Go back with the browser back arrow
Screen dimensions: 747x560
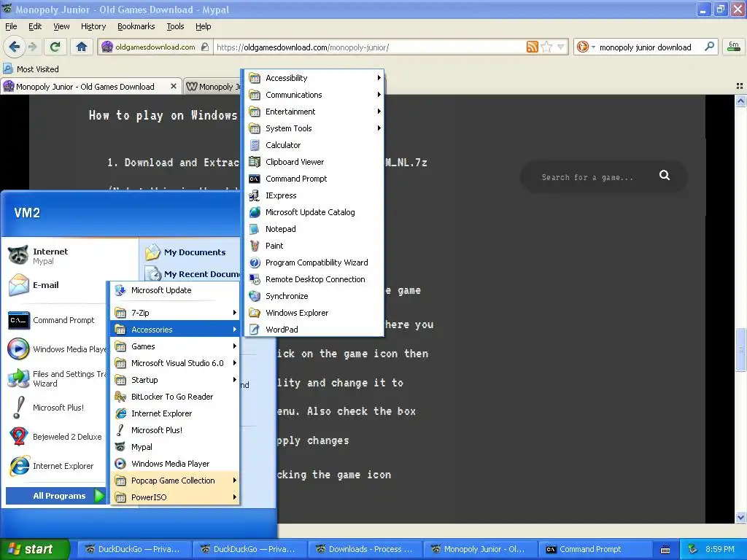coord(15,47)
